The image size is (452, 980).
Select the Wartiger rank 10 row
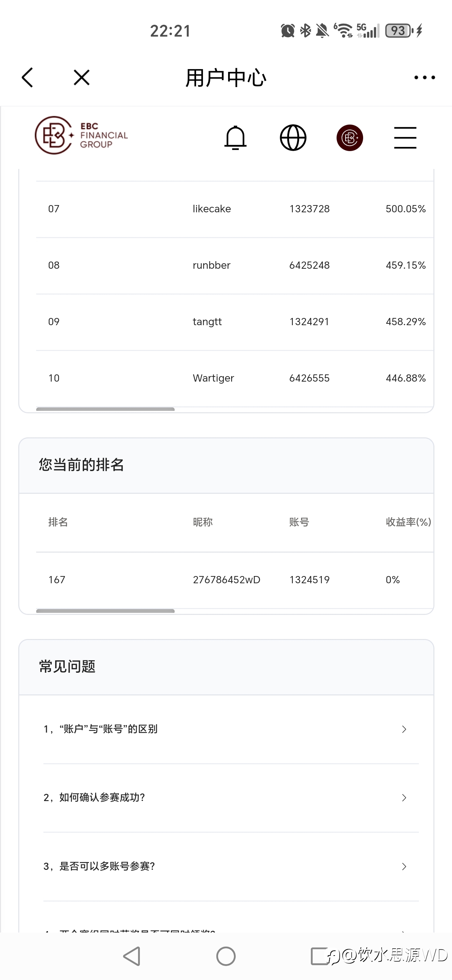(235, 378)
